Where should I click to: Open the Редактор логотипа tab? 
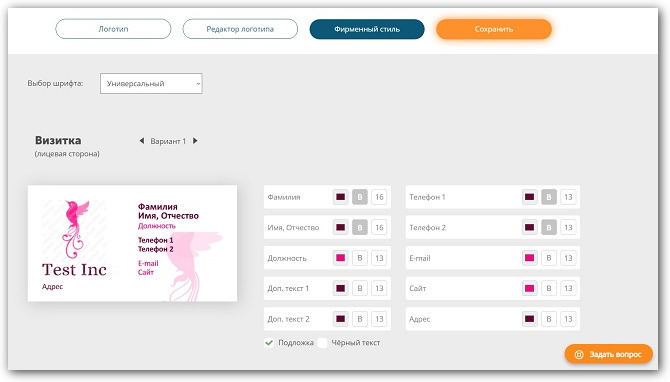pyautogui.click(x=240, y=29)
